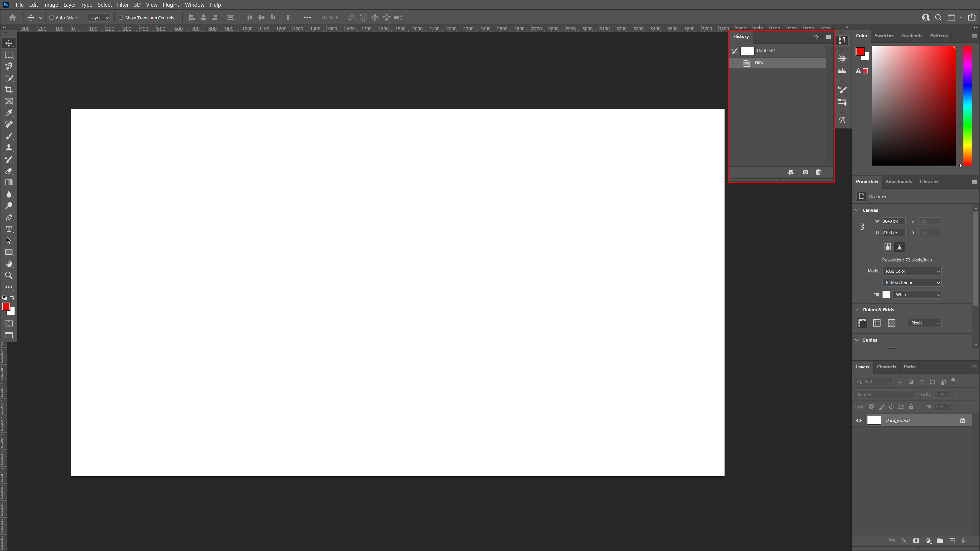Select the Crop tool
The width and height of the screenshot is (980, 551).
pyautogui.click(x=9, y=90)
